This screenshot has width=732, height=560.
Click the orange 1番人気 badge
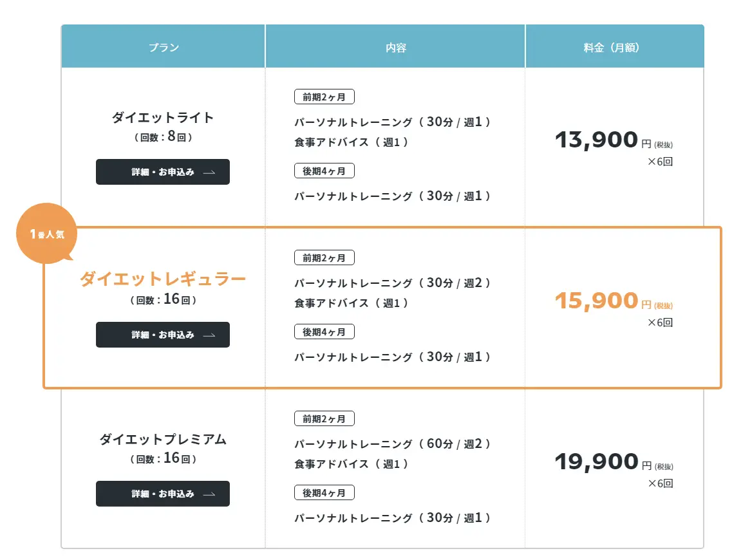(x=46, y=233)
